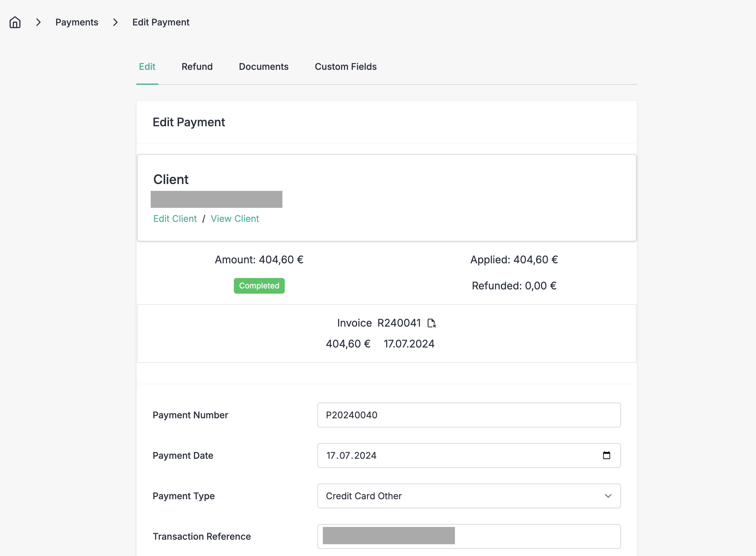Click the Payment Date field
756x556 pixels.
point(469,456)
